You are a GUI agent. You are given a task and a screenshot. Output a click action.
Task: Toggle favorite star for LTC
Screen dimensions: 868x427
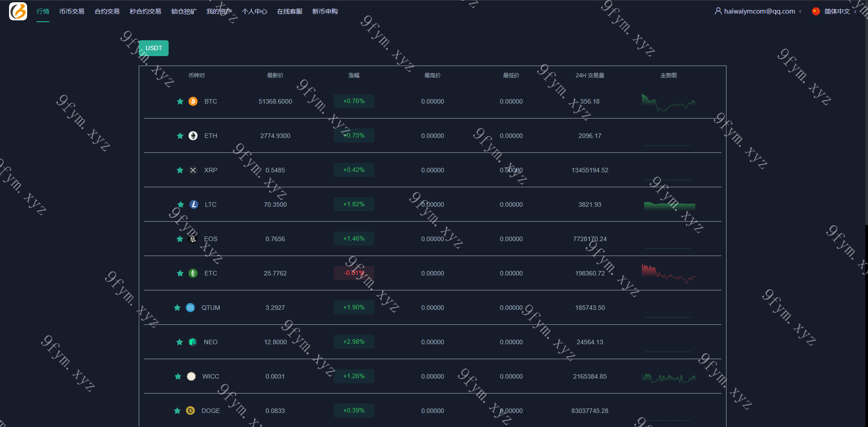(x=181, y=204)
